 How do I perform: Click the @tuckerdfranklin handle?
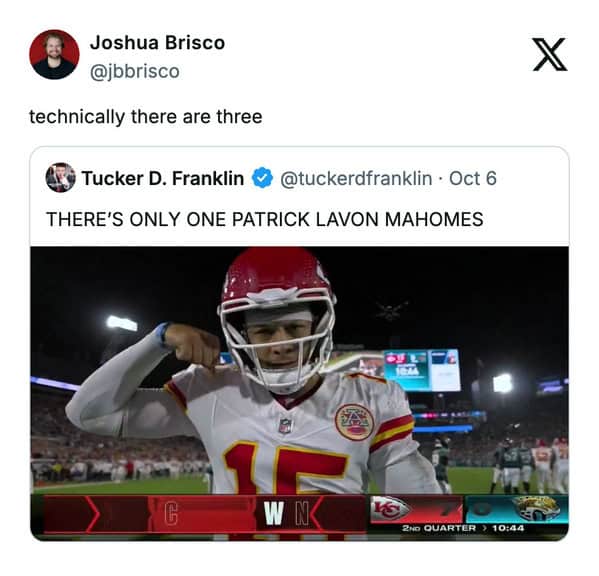pos(356,178)
